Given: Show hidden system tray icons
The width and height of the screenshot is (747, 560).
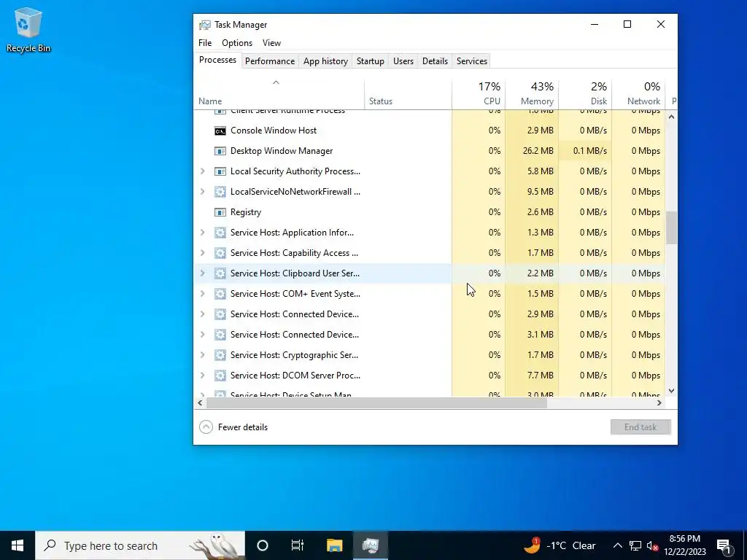Looking at the screenshot, I should [617, 545].
